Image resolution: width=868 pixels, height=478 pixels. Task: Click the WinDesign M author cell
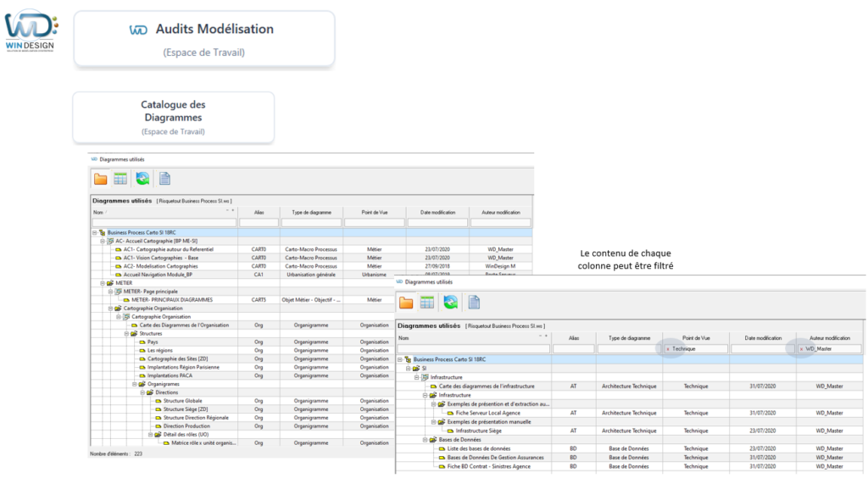(500, 267)
